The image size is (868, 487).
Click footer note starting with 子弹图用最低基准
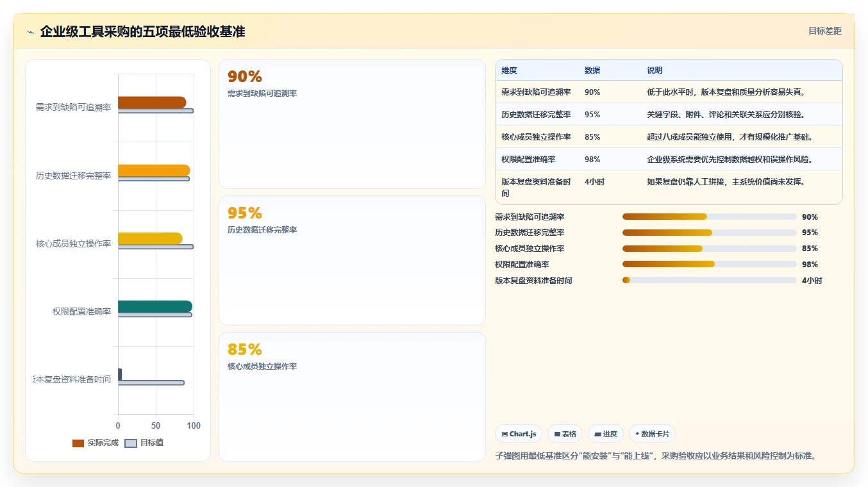655,456
